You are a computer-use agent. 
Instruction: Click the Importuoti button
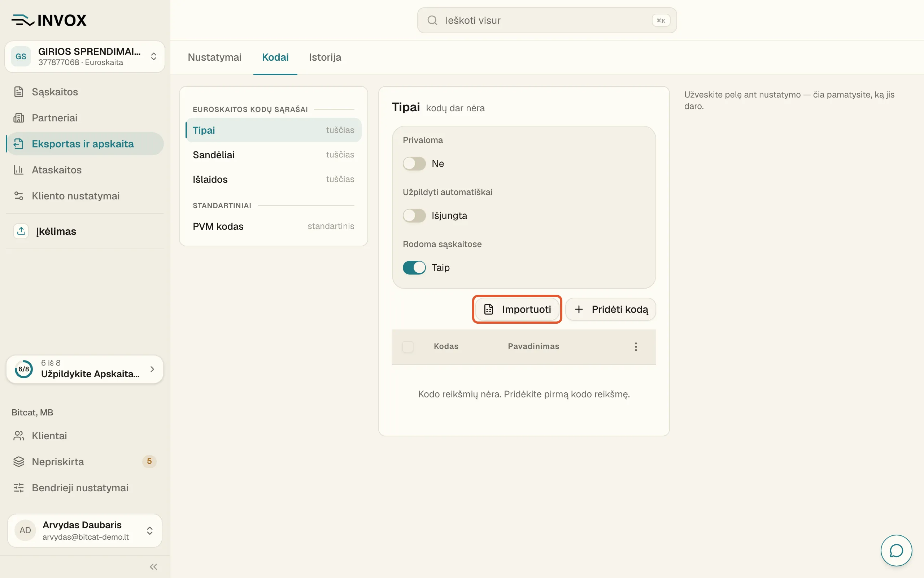[x=517, y=309]
